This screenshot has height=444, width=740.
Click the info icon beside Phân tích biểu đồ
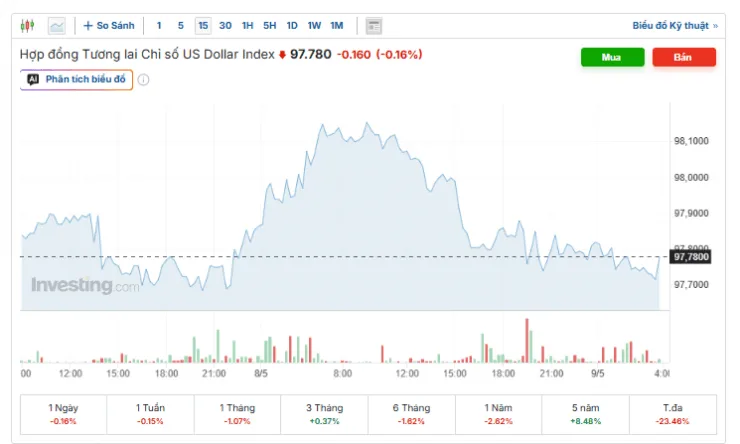(143, 80)
